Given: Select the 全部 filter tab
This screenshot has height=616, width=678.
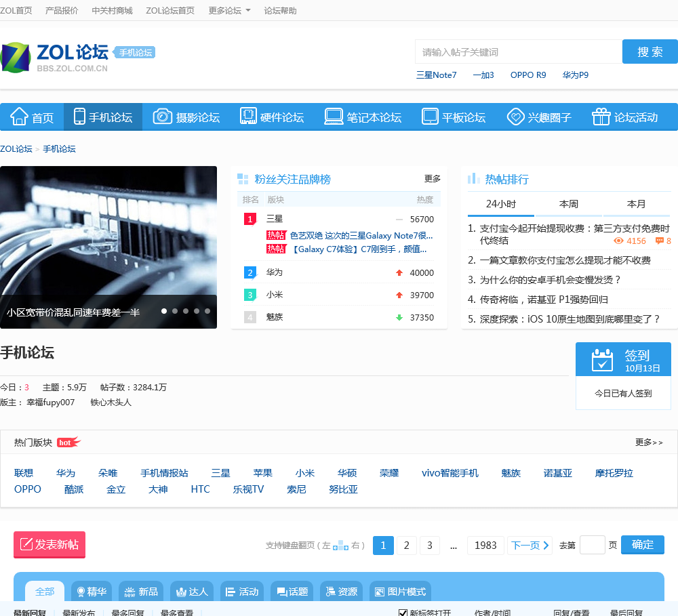Looking at the screenshot, I should [x=45, y=592].
